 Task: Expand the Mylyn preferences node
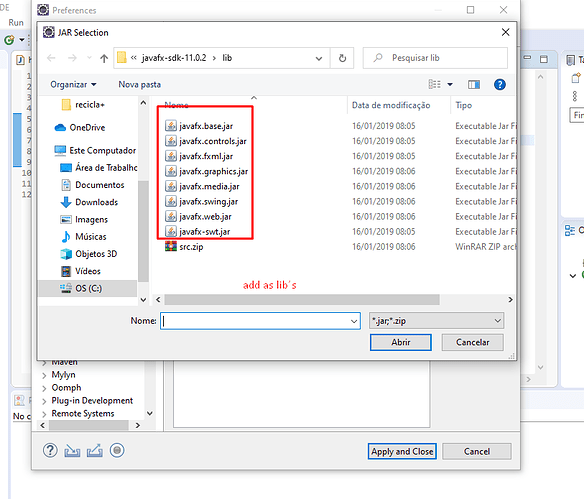tap(44, 375)
